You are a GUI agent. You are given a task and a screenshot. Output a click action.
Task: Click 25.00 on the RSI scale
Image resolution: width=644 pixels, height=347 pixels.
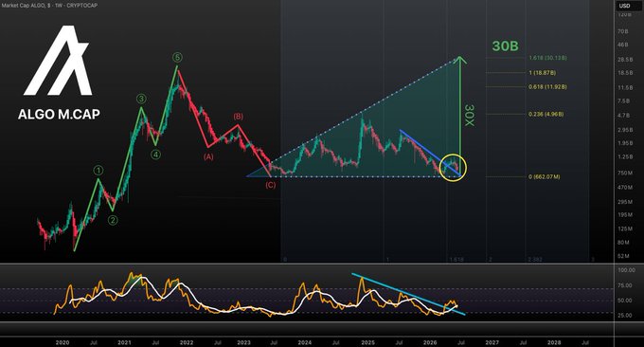click(x=625, y=316)
